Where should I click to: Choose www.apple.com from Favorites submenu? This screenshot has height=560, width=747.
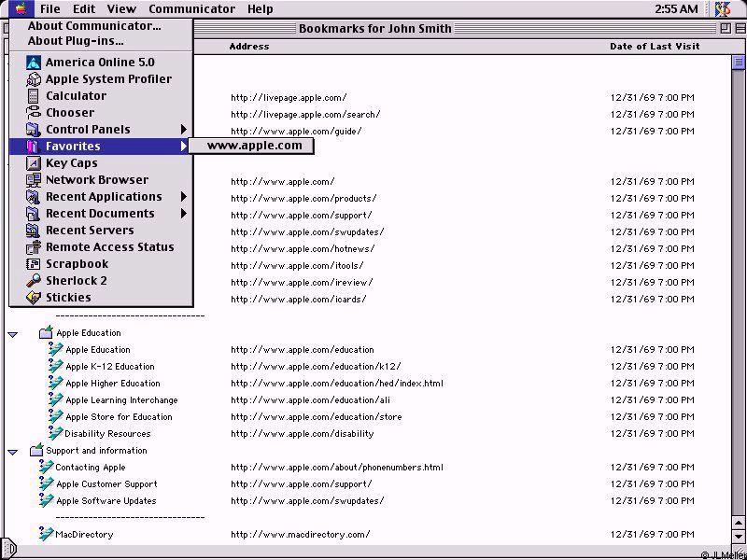[254, 146]
